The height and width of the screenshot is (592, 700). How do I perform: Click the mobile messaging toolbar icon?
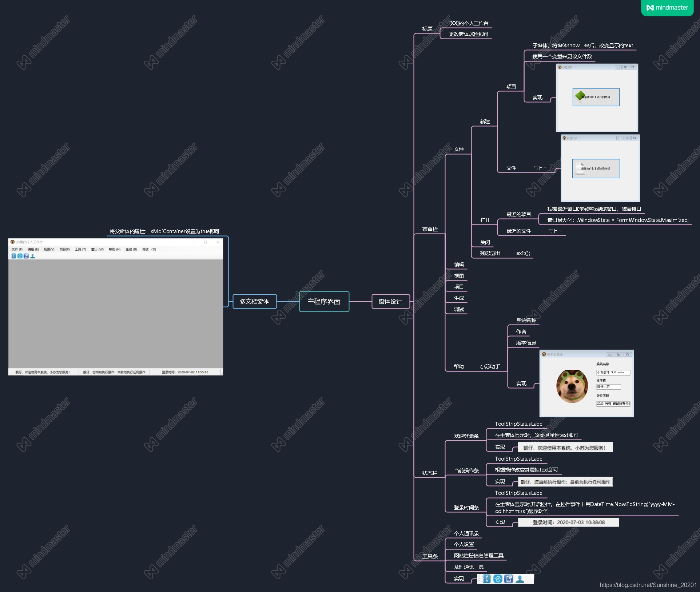pos(509,579)
